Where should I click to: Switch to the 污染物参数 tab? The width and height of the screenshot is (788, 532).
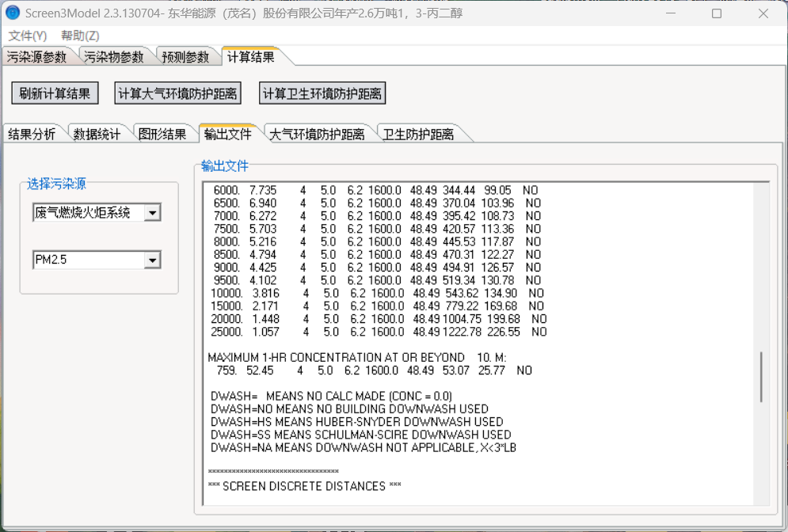pyautogui.click(x=114, y=57)
